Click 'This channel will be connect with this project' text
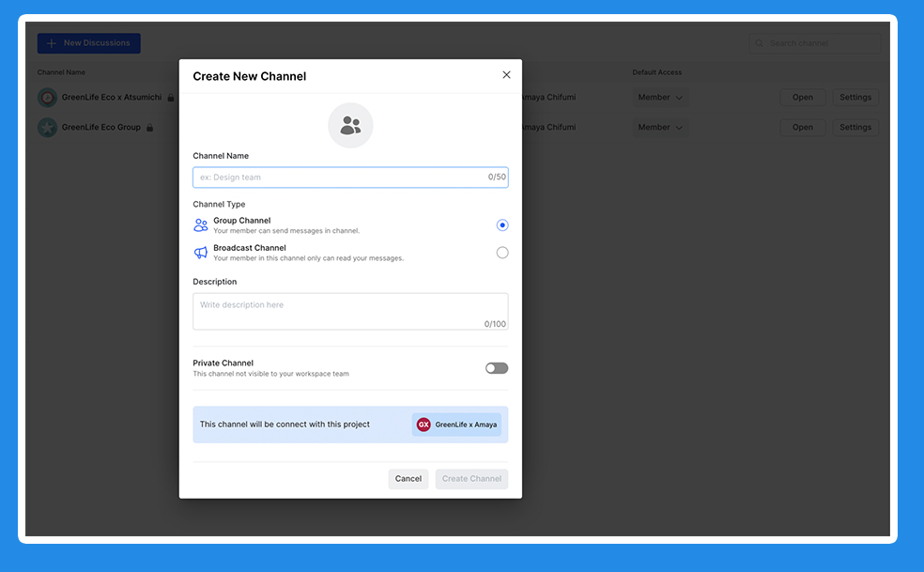The height and width of the screenshot is (572, 924). point(285,425)
